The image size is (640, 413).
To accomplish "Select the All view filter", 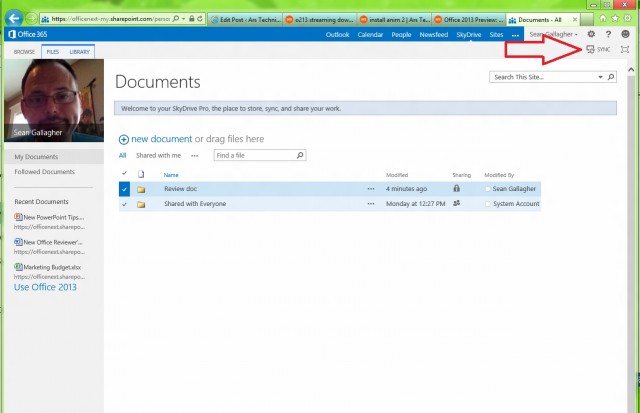I will [122, 155].
